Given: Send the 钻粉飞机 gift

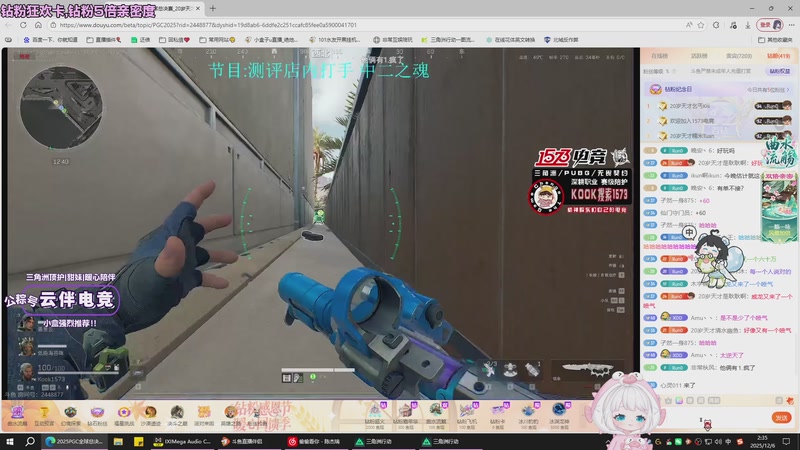Looking at the screenshot, I should pos(466,415).
